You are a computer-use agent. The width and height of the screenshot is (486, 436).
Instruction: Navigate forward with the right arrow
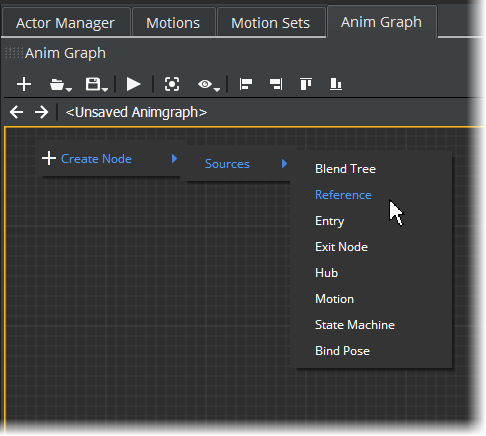[41, 112]
